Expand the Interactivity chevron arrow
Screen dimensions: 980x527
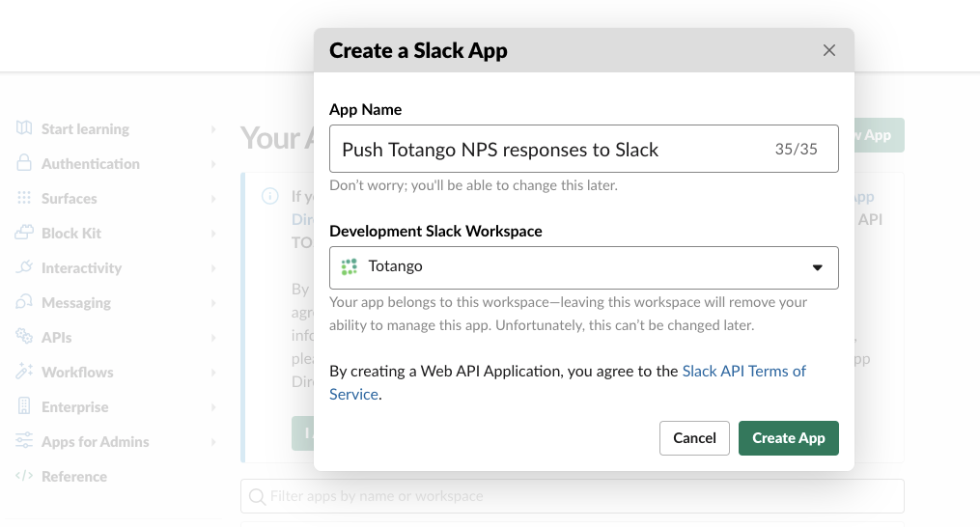(x=213, y=268)
